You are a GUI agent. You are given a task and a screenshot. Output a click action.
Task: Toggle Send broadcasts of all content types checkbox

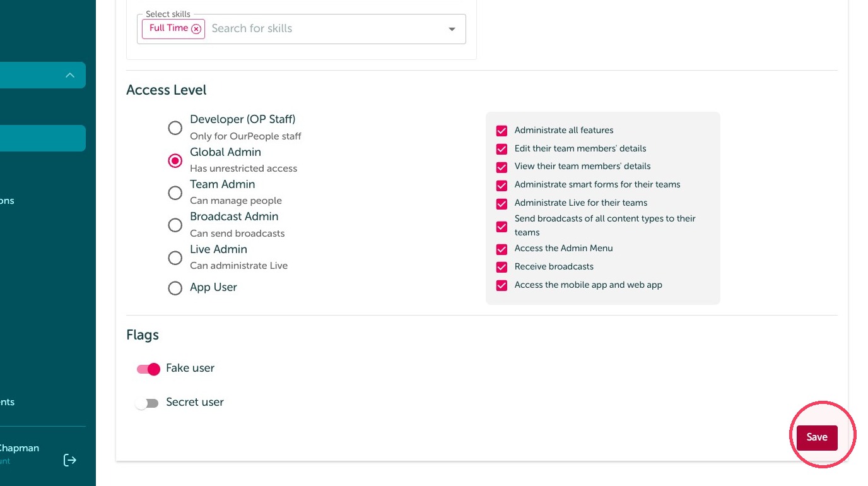tap(501, 227)
